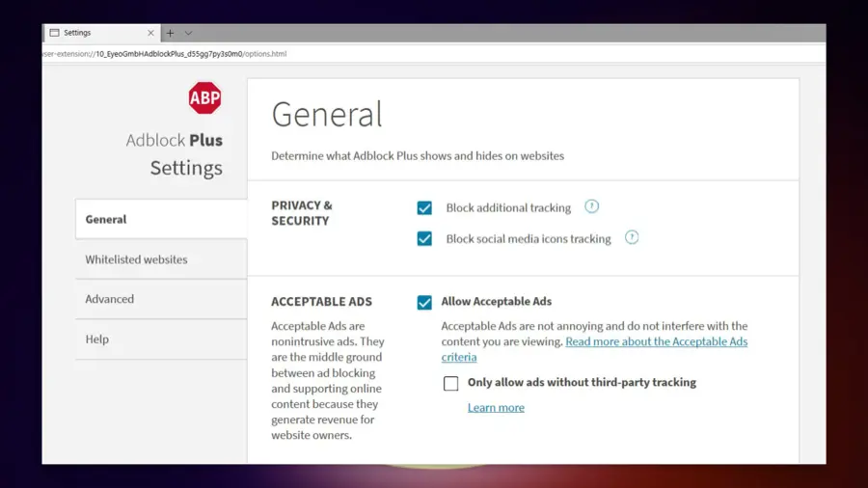
Task: Open the Help section
Action: (161, 339)
